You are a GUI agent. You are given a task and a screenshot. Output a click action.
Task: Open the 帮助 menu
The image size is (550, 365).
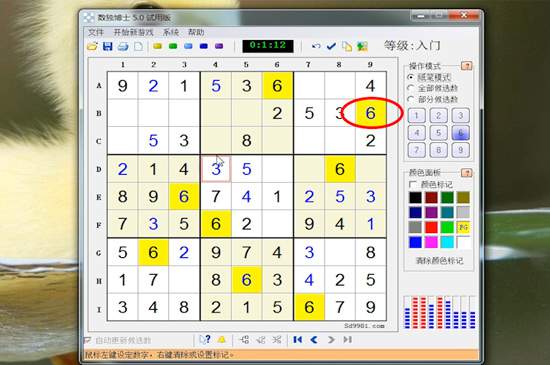pyautogui.click(x=196, y=33)
